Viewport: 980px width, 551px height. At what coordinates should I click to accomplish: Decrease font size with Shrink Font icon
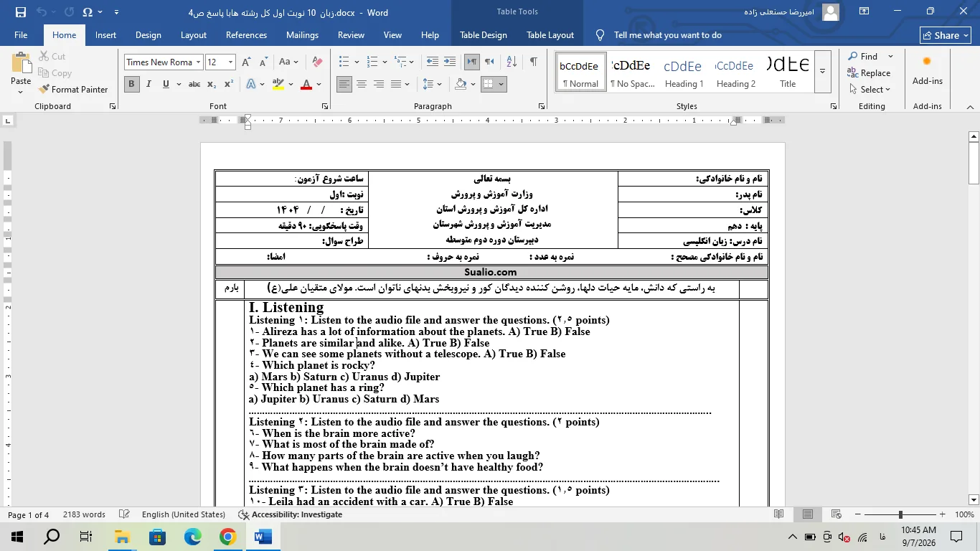263,62
